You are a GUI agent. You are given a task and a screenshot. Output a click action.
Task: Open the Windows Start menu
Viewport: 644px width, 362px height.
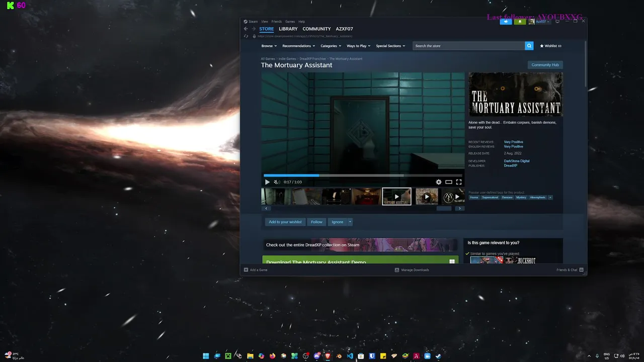pos(206,356)
